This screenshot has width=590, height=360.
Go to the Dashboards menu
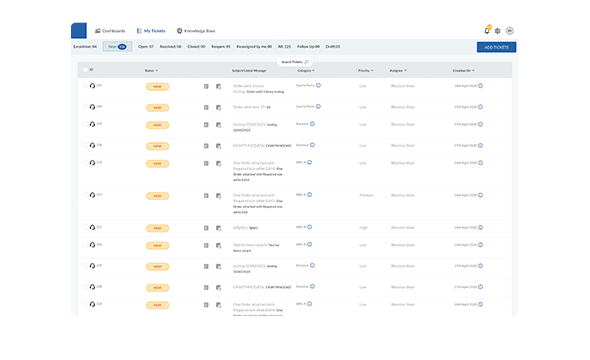tap(110, 31)
